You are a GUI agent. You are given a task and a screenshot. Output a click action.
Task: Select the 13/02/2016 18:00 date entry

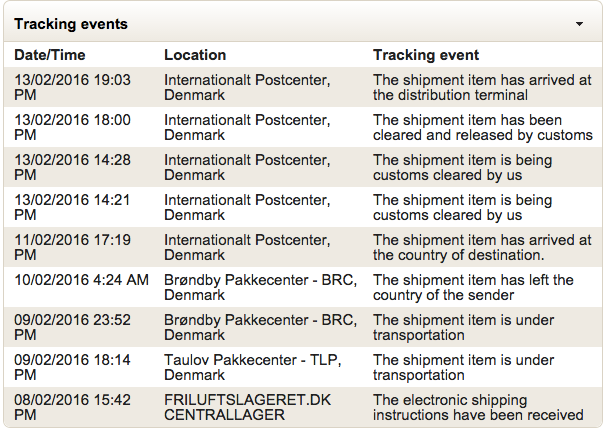coord(72,127)
